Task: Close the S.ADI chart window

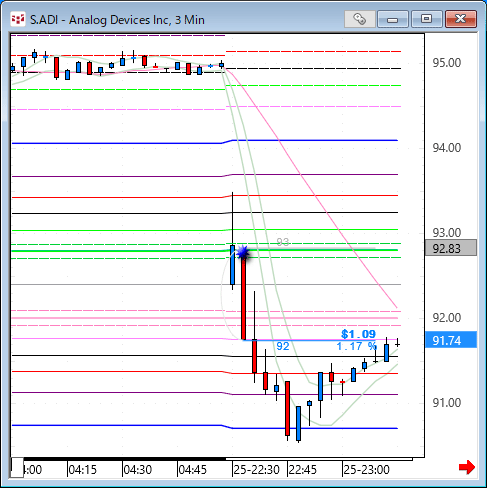Action: click(461, 19)
